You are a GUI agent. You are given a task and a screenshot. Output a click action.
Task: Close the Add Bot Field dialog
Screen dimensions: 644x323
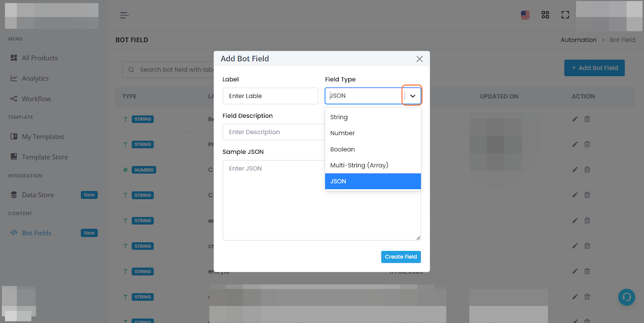420,59
